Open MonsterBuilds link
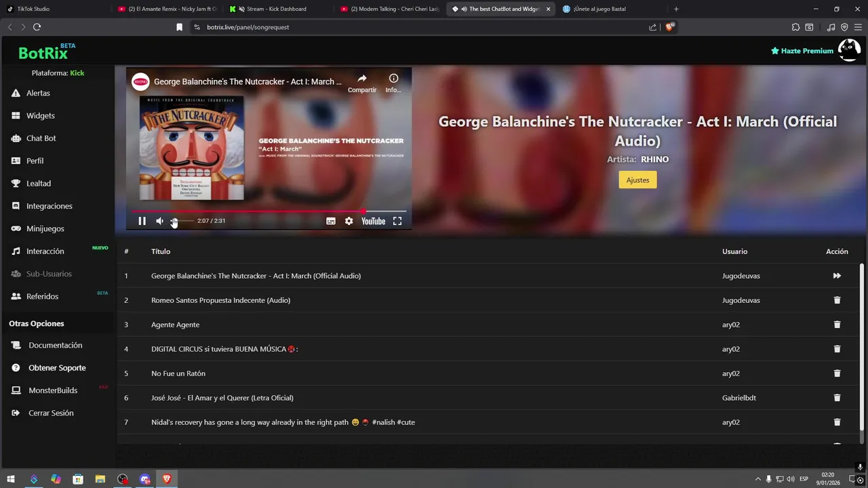868x488 pixels. click(53, 390)
